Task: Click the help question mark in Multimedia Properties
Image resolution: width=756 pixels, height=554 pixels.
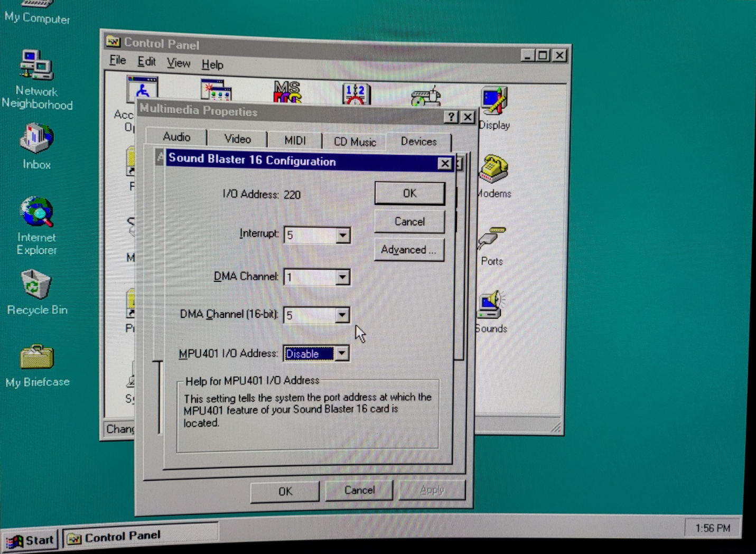Action: click(x=451, y=117)
